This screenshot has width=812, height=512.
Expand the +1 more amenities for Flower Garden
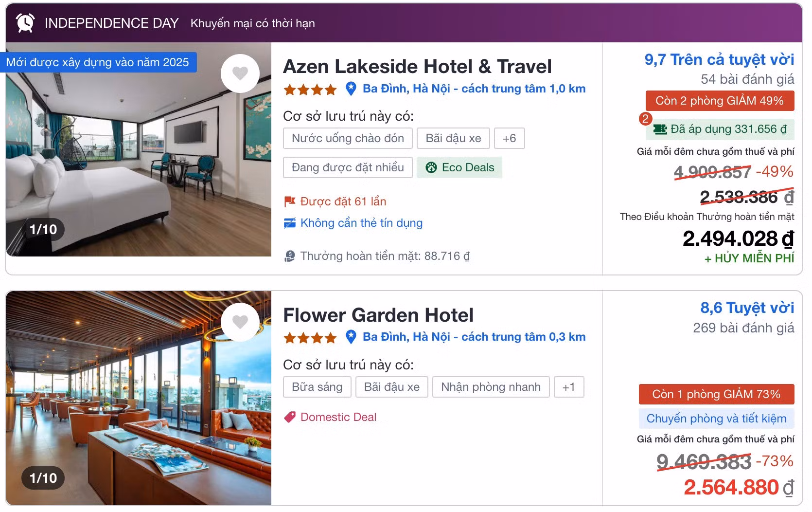pos(568,387)
